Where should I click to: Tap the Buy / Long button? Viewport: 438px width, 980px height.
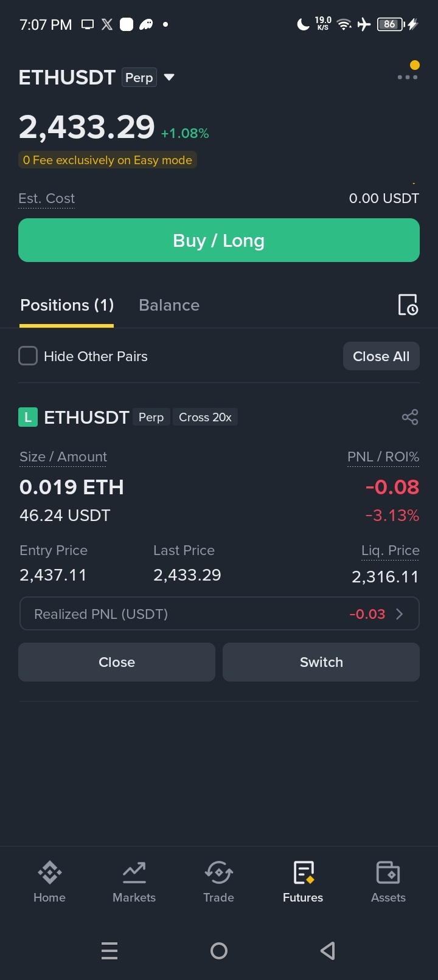[x=219, y=240]
